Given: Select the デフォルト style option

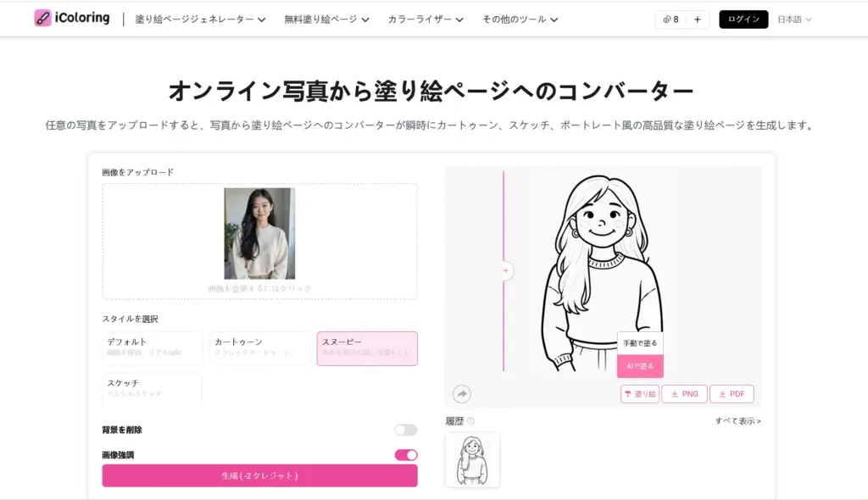Looking at the screenshot, I should coord(152,348).
